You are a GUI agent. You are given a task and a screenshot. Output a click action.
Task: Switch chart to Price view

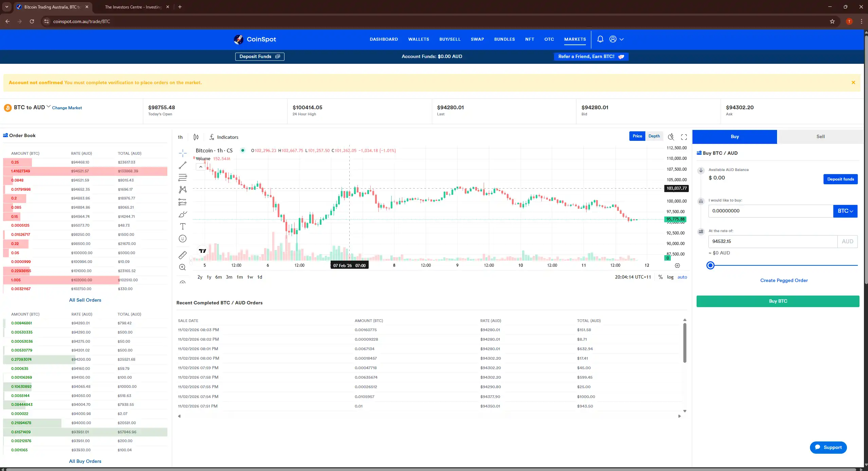click(637, 136)
